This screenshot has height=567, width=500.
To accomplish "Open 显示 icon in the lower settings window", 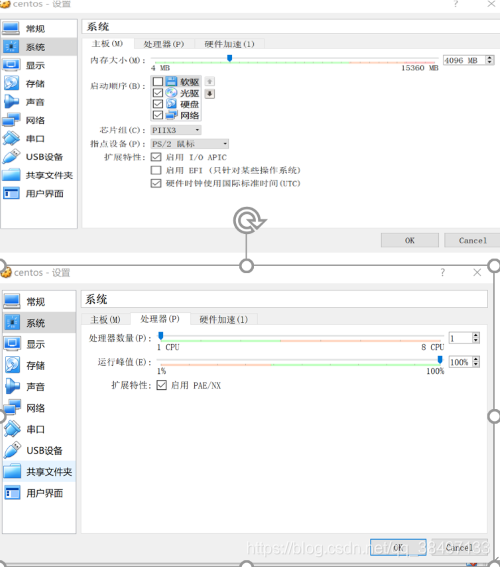I will pos(12,344).
